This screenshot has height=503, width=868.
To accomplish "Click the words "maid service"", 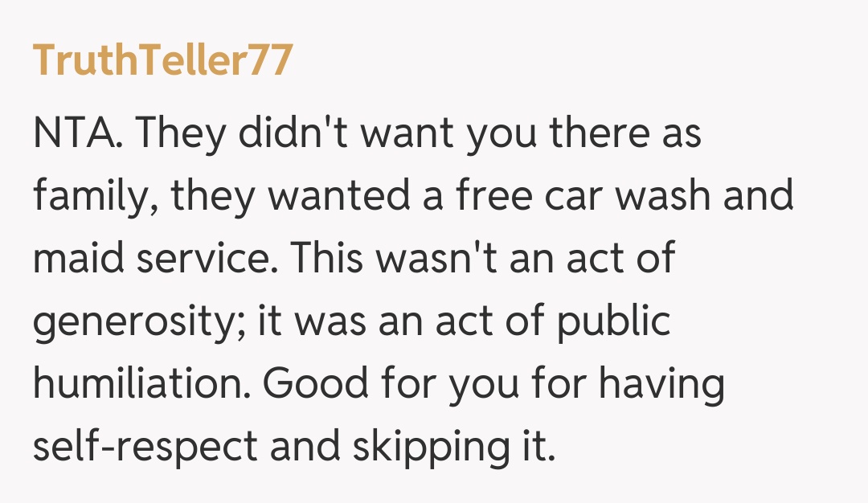I will (x=157, y=259).
